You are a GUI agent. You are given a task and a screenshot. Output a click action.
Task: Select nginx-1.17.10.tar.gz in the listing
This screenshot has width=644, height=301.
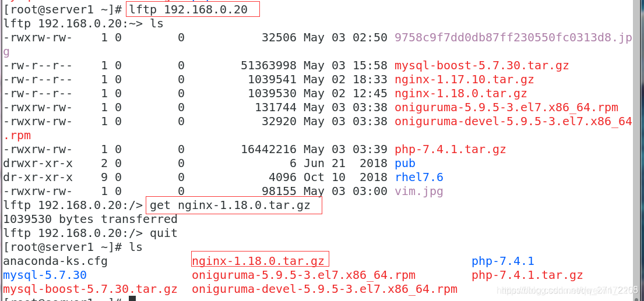pyautogui.click(x=464, y=79)
